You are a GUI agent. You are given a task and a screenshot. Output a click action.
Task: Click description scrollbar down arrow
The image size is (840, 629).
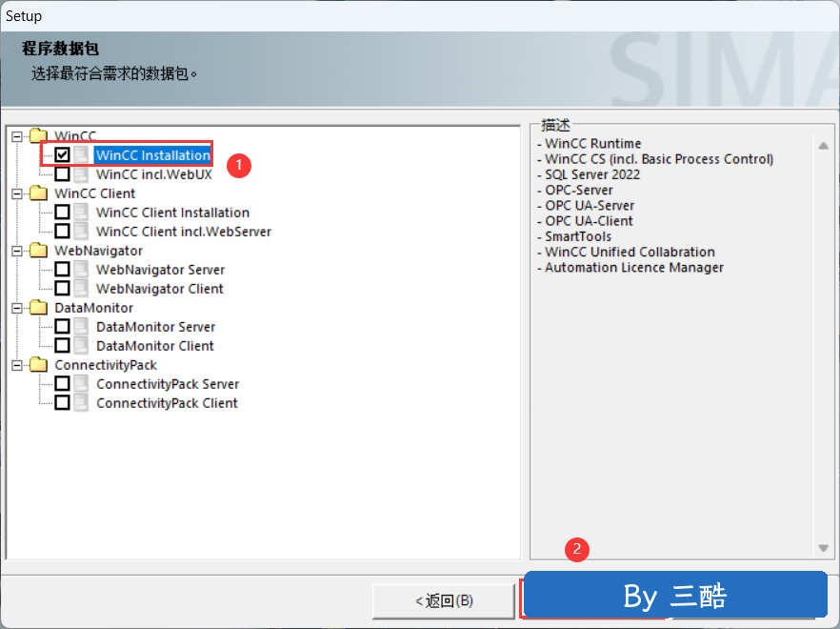coord(824,548)
